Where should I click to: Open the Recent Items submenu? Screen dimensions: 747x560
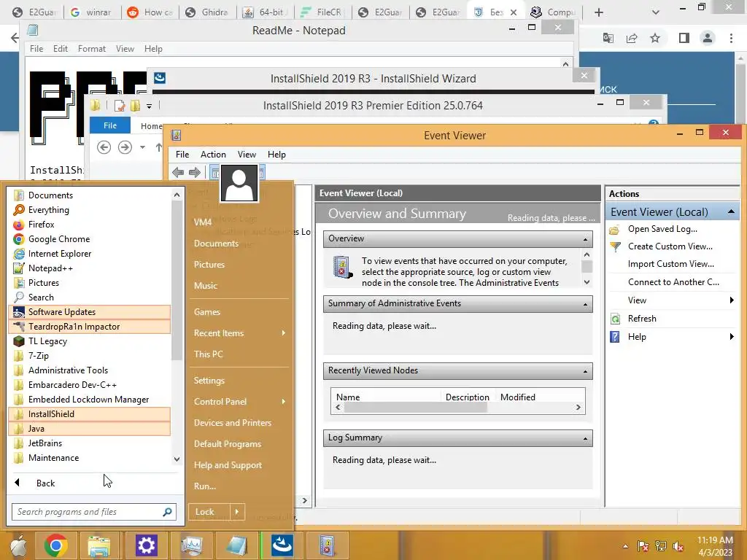(x=240, y=333)
